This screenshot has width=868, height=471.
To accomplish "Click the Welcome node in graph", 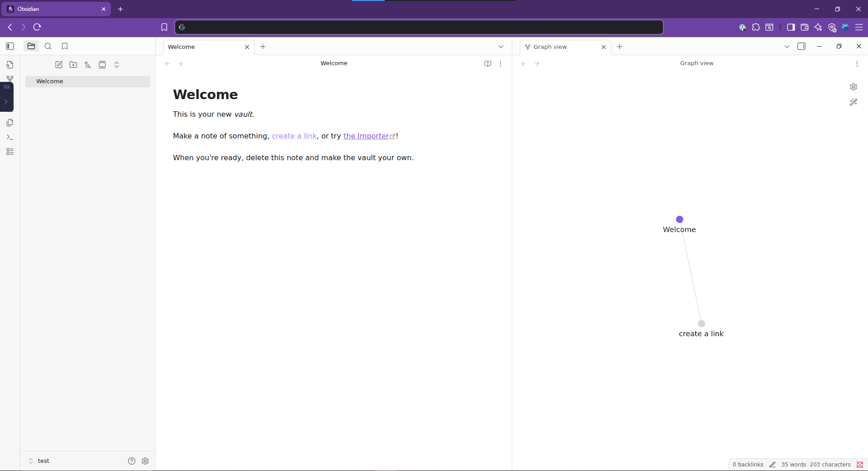I will pyautogui.click(x=679, y=219).
